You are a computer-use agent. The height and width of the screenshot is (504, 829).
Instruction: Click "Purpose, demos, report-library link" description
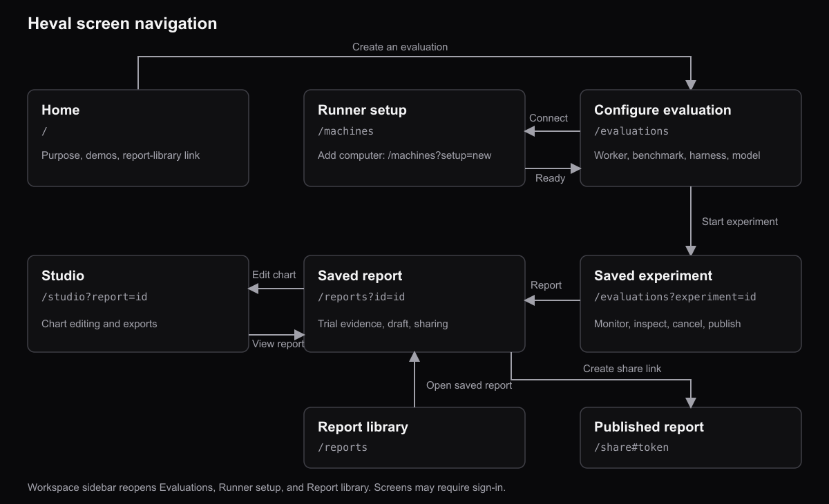point(120,155)
